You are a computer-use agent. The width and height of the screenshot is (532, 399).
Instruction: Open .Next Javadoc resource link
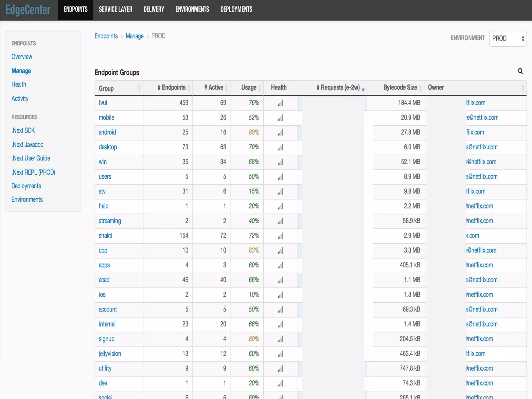(27, 145)
